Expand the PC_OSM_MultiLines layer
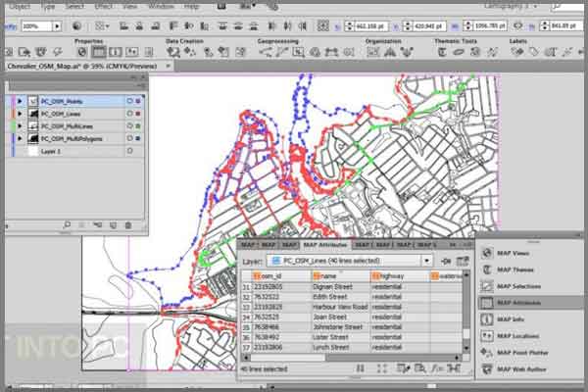The width and height of the screenshot is (588, 392). (20, 126)
